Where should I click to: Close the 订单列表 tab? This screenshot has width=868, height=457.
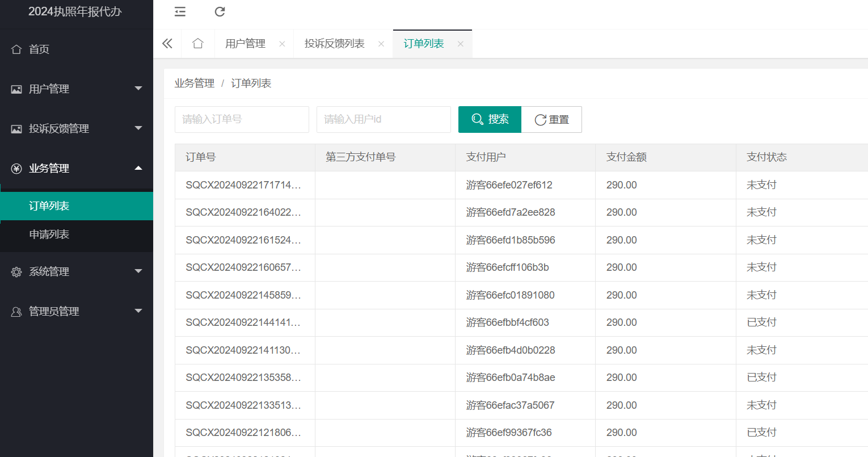461,44
